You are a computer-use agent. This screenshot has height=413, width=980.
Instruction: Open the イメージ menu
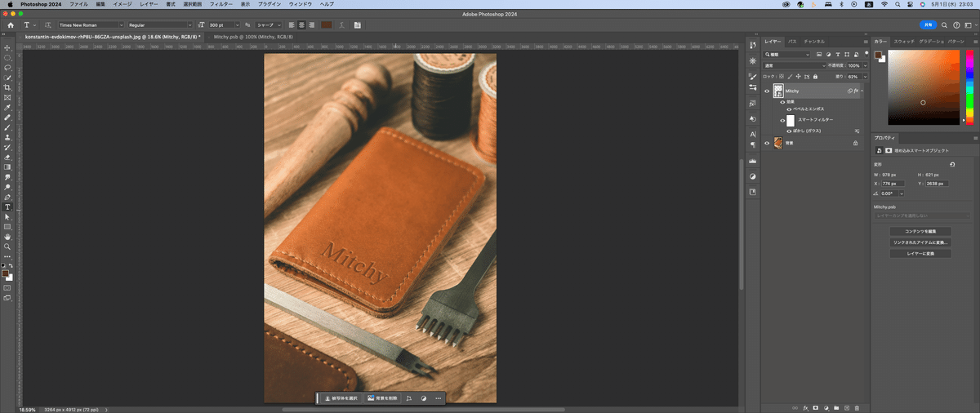(122, 4)
